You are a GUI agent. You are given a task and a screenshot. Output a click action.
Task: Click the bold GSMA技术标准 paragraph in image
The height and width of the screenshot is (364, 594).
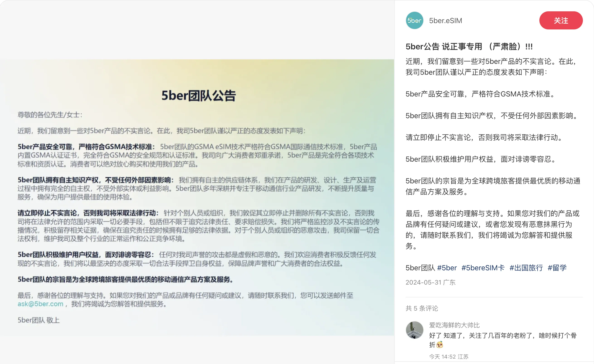coord(86,147)
